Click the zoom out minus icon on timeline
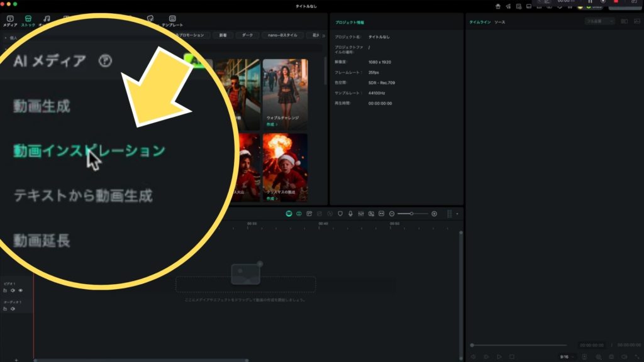 pyautogui.click(x=392, y=214)
